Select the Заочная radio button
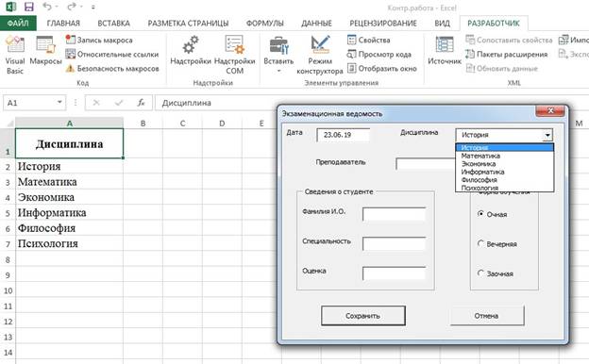 click(x=480, y=273)
